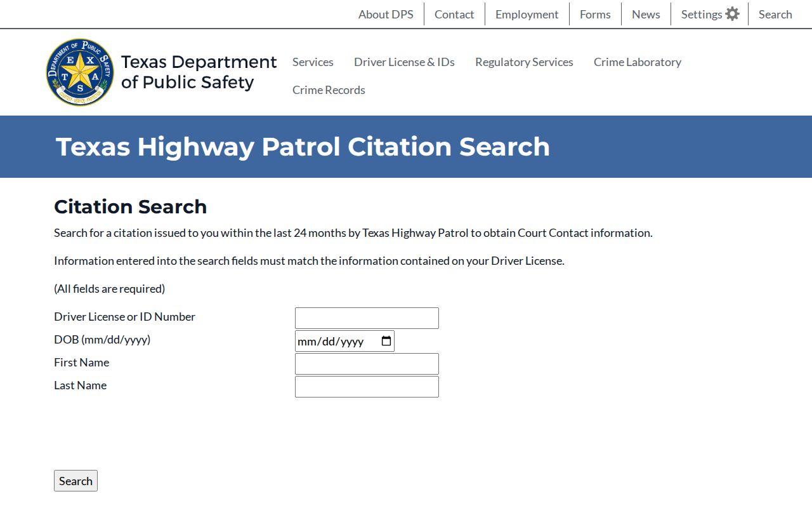Click the Texas DPS seal logo

pos(80,72)
